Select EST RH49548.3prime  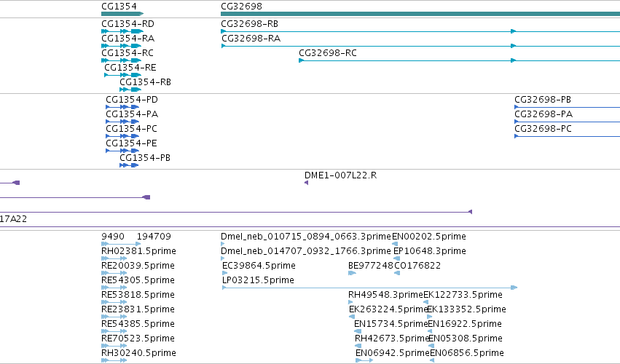click(x=385, y=295)
